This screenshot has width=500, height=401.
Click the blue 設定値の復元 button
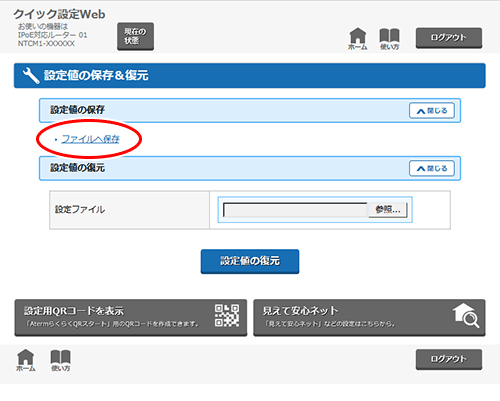tap(250, 261)
